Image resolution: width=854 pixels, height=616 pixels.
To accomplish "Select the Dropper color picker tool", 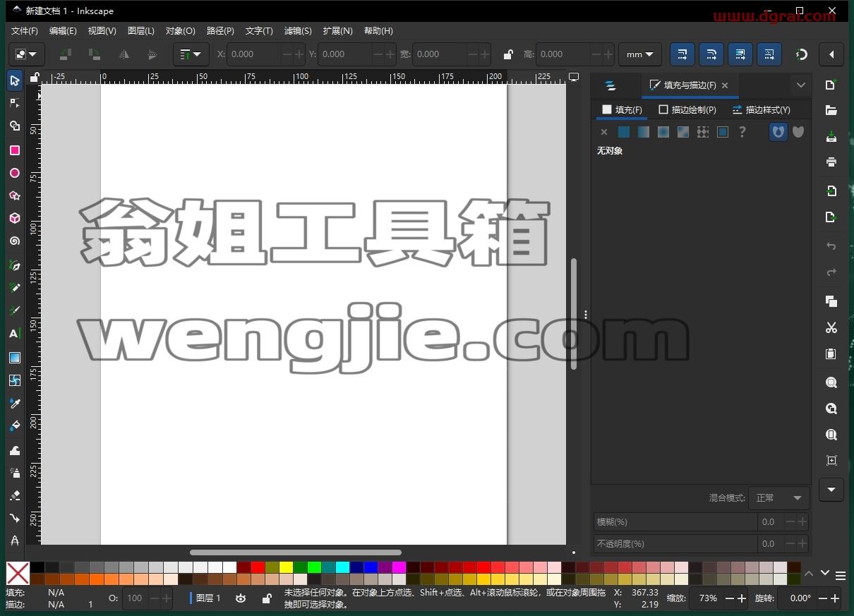I will (x=14, y=404).
